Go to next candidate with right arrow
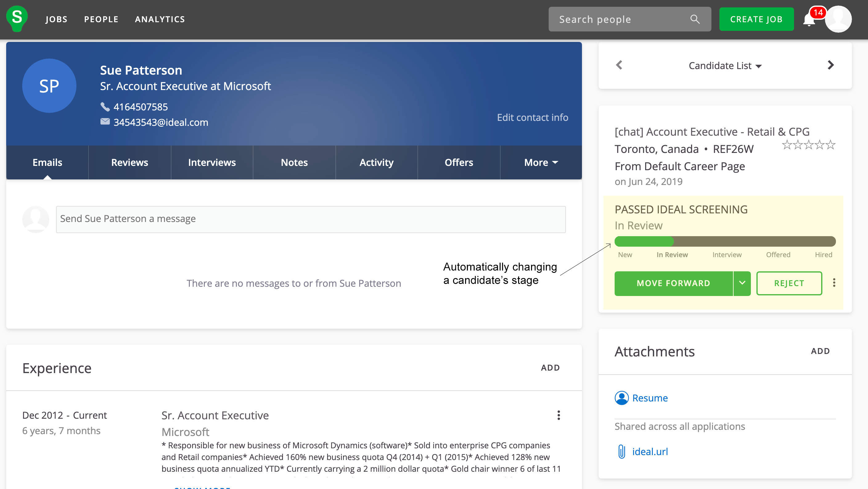This screenshot has width=868, height=489. point(831,65)
